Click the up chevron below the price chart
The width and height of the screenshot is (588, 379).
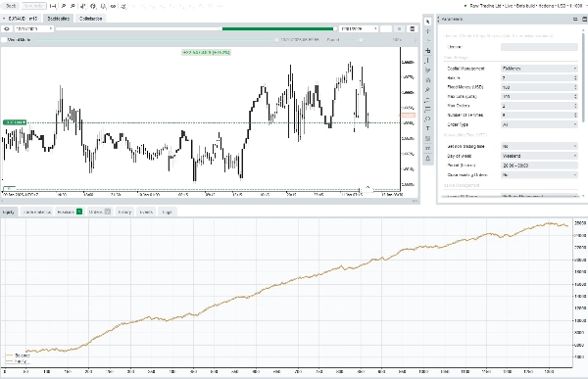click(x=367, y=187)
